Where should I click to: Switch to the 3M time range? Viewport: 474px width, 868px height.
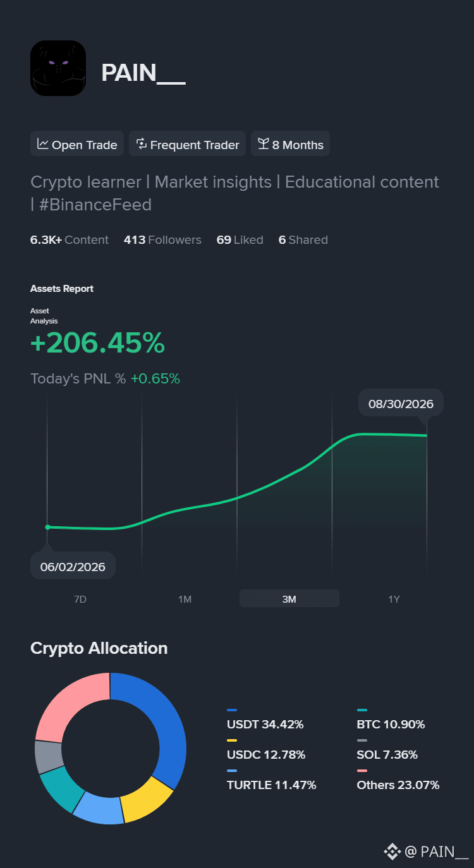point(289,598)
